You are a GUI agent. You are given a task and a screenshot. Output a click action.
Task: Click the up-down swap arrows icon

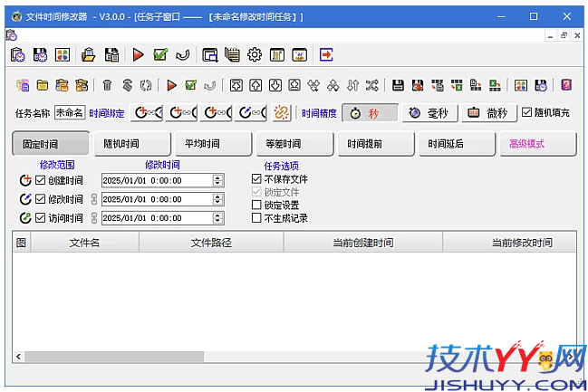click(352, 85)
